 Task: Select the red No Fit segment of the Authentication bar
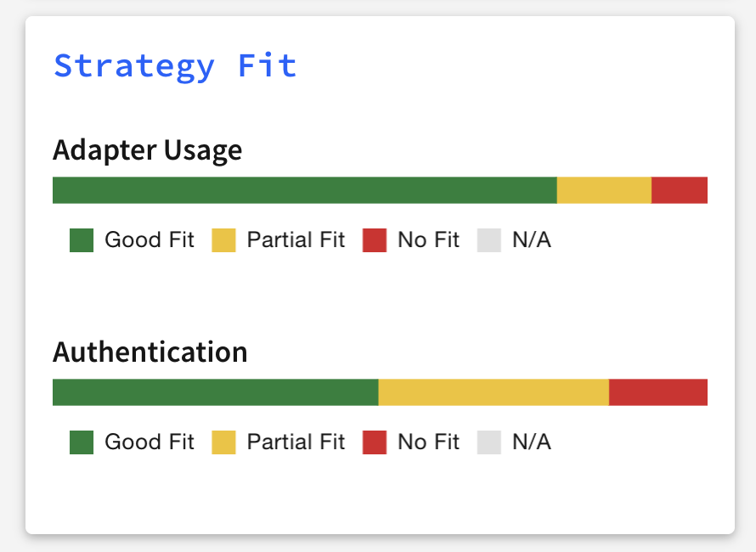pyautogui.click(x=658, y=392)
